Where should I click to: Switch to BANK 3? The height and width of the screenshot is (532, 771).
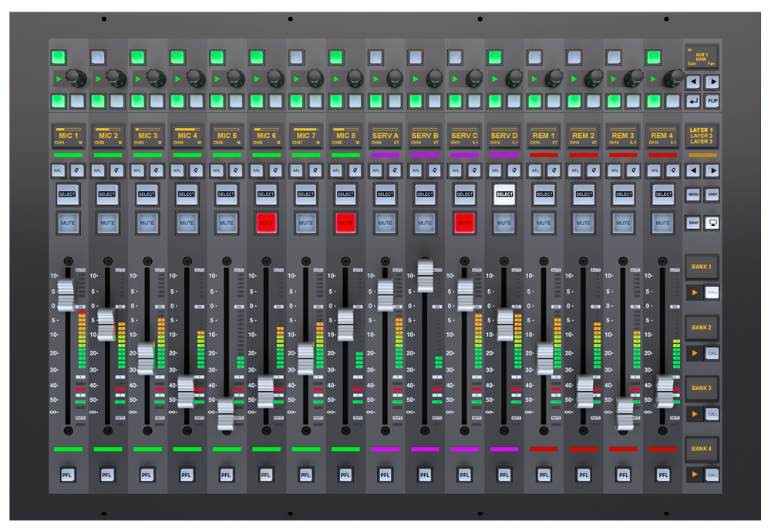702,389
